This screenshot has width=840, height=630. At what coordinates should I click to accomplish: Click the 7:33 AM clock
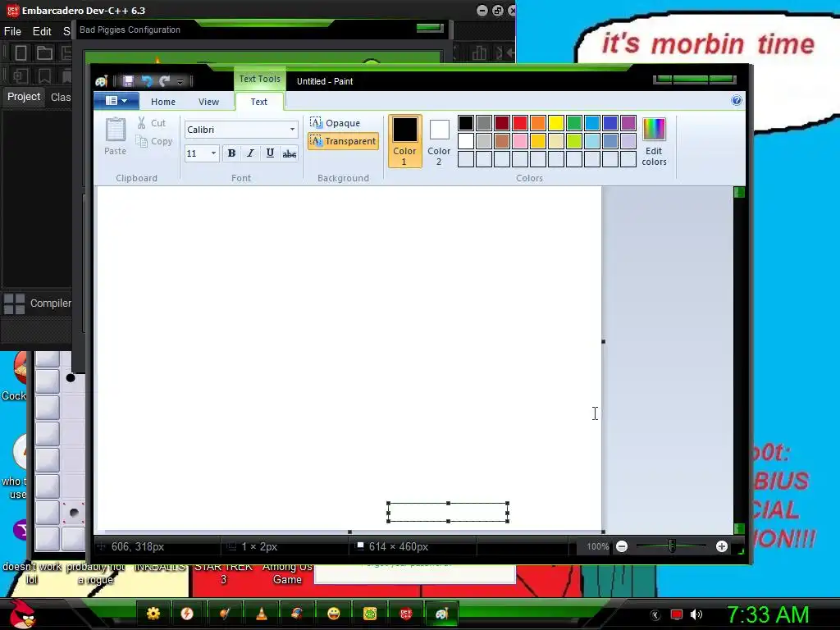tap(768, 614)
